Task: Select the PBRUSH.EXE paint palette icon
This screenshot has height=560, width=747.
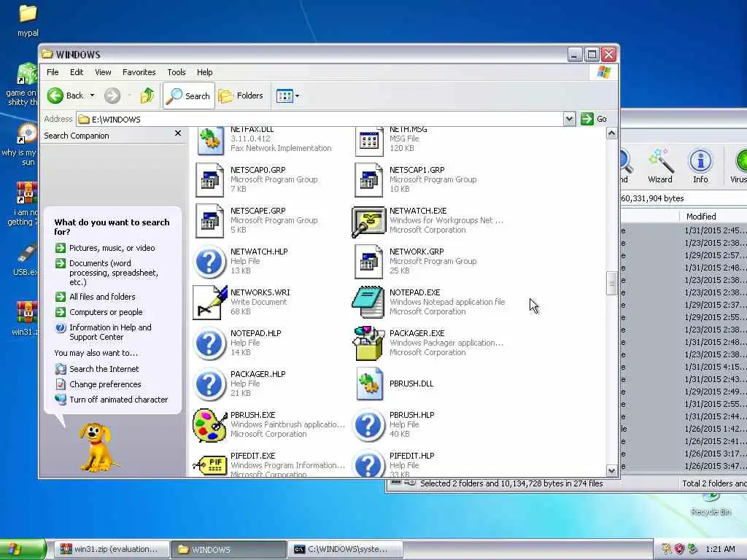Action: [x=209, y=425]
